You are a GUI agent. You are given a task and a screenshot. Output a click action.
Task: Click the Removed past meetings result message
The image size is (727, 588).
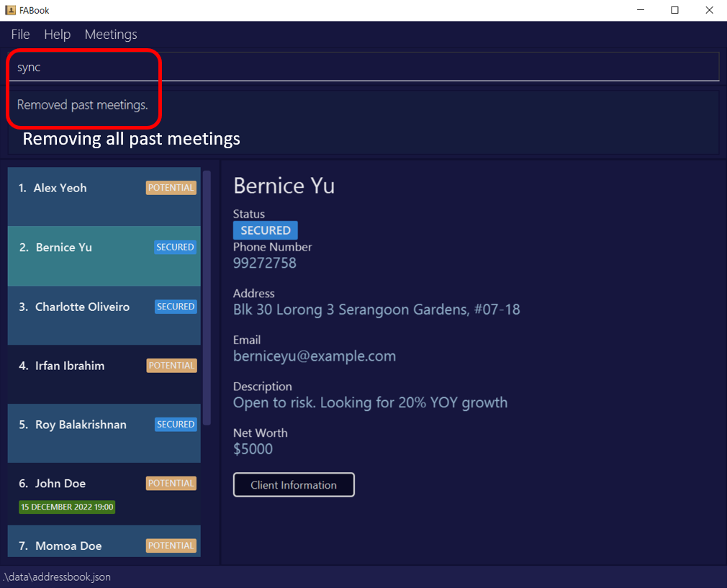[83, 105]
